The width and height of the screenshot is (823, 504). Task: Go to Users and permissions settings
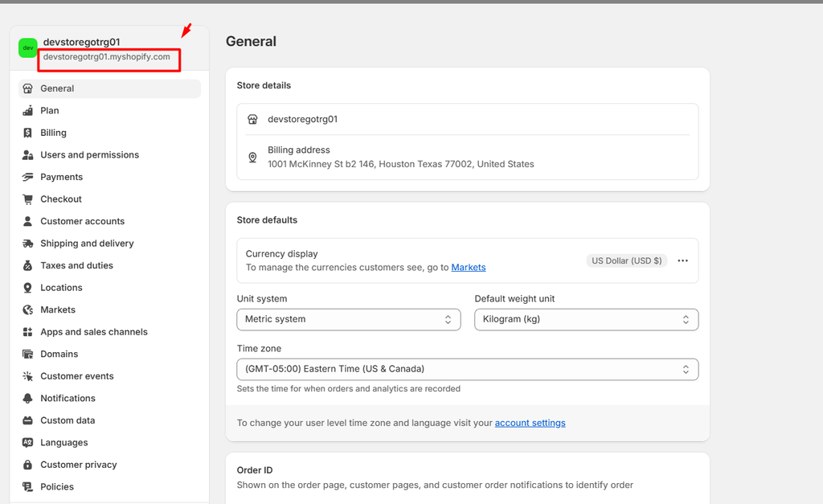89,155
